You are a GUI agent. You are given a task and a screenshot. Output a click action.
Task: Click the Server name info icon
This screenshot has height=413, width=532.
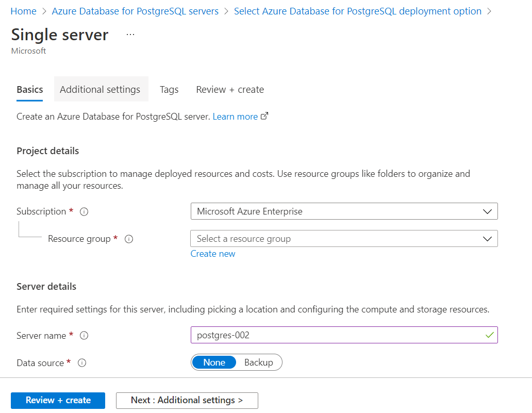click(84, 336)
